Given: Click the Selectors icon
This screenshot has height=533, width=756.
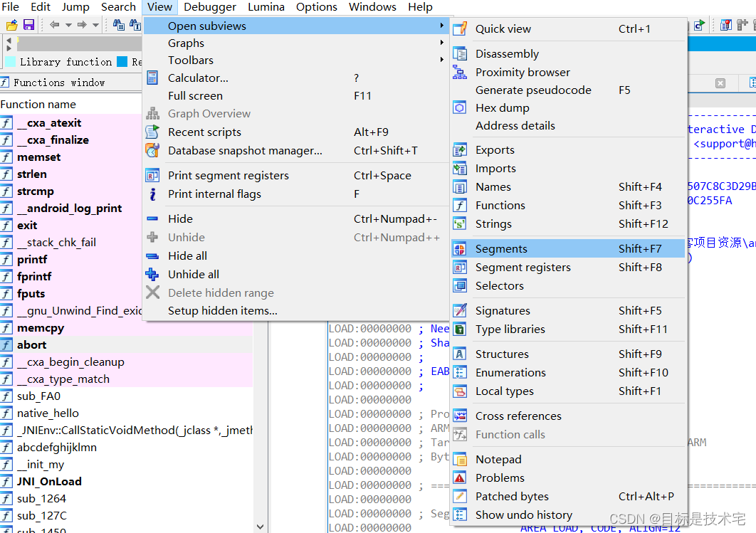Looking at the screenshot, I should point(460,286).
